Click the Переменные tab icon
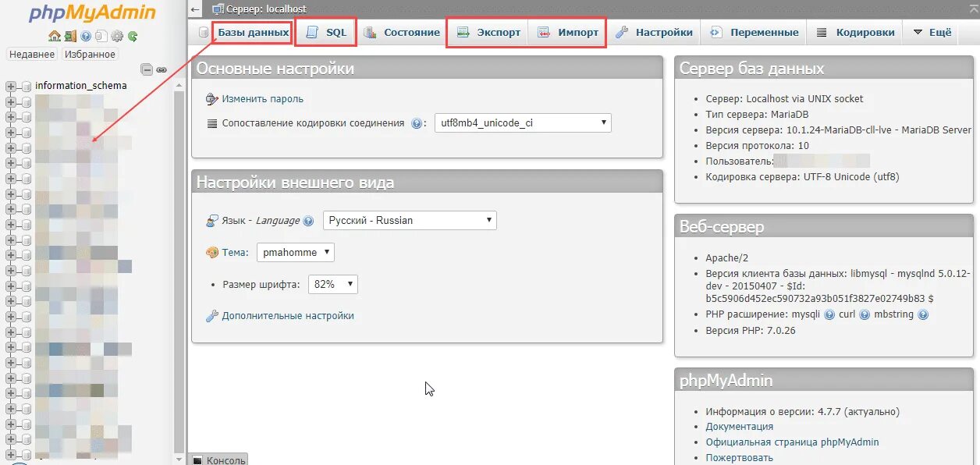This screenshot has height=465, width=980. tap(715, 33)
